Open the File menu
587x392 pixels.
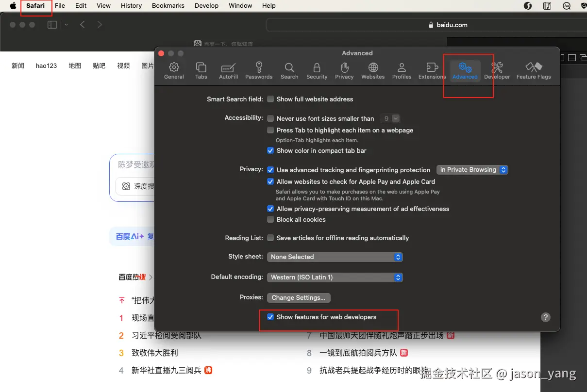coord(60,6)
